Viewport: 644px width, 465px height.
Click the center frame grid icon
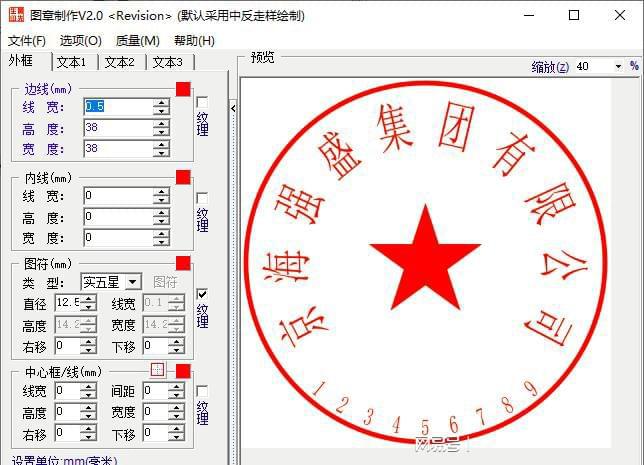pos(157,370)
